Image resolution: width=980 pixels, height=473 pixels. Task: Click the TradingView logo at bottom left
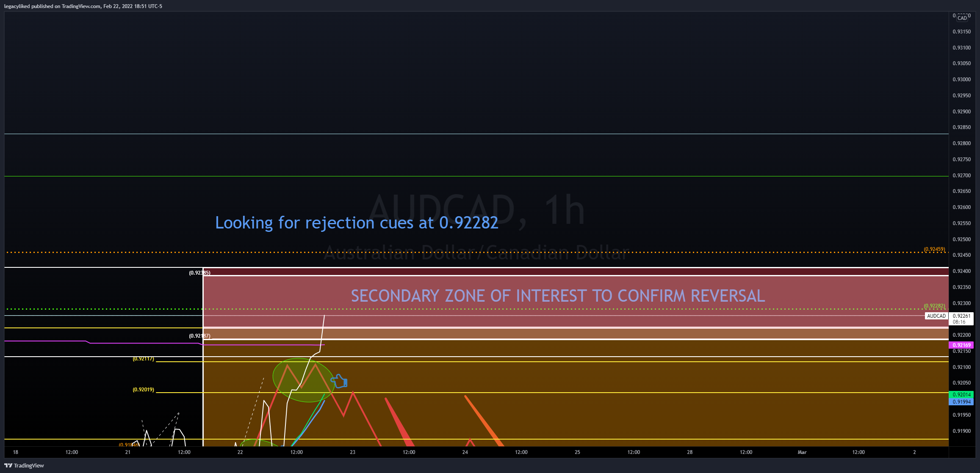tap(24, 465)
